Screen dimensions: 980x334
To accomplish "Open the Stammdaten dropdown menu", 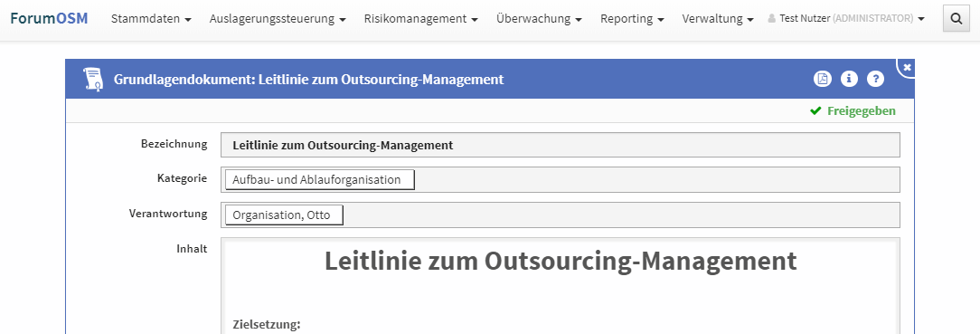I will tap(151, 19).
